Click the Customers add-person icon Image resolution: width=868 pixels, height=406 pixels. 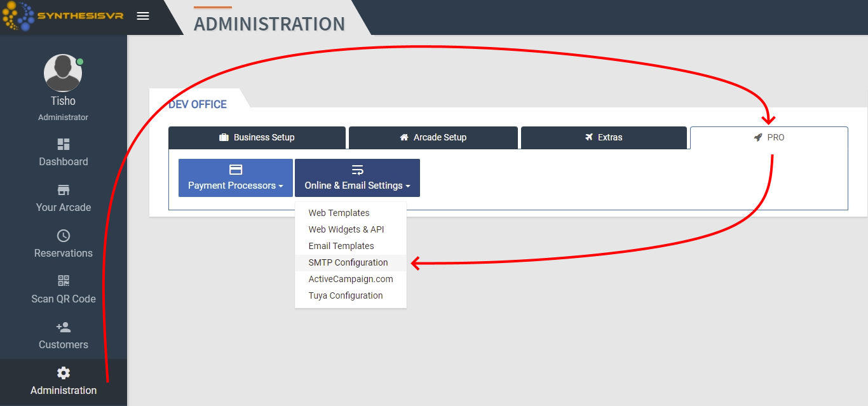pos(64,327)
